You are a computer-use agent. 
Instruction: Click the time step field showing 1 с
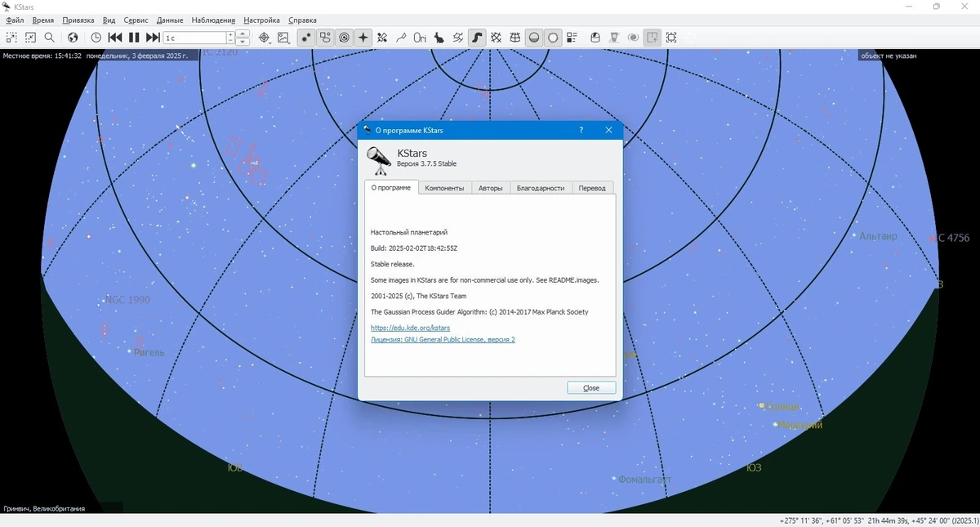tap(194, 38)
